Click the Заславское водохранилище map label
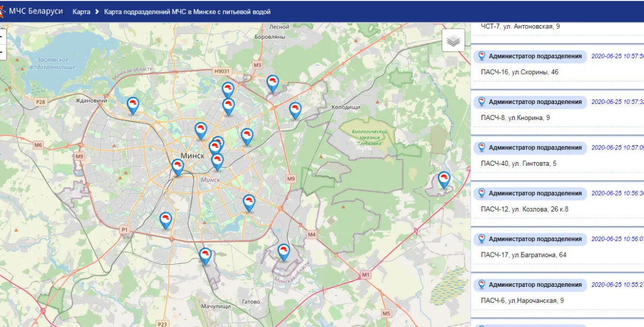Viewport: 644px width, 327px height. coord(53,63)
